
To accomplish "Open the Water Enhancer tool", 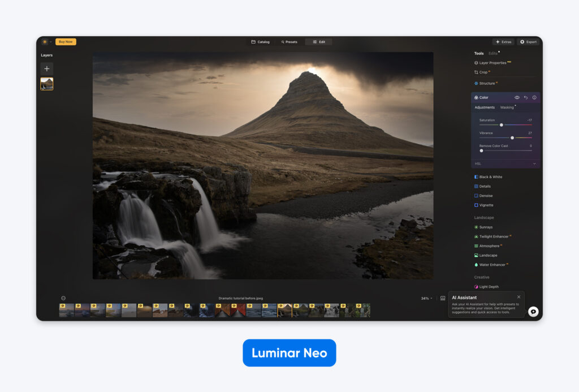I will tap(493, 264).
